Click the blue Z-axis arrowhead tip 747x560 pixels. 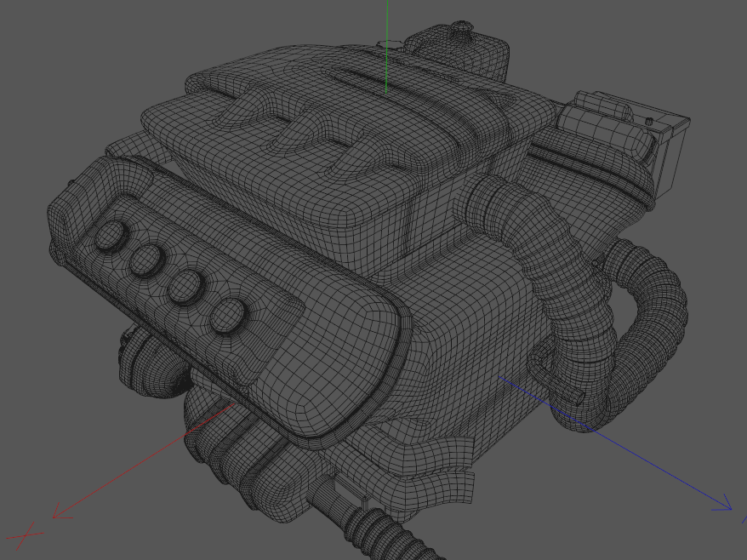coord(730,509)
